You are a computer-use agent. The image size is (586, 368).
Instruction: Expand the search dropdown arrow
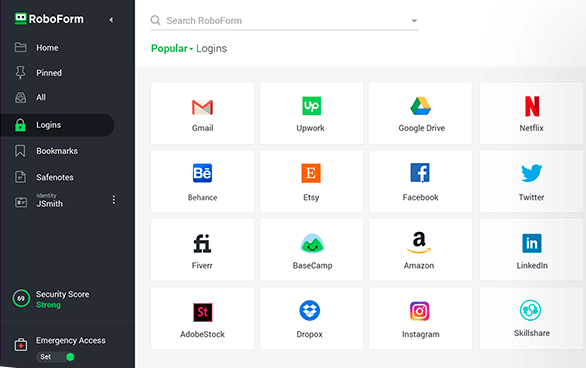(414, 21)
